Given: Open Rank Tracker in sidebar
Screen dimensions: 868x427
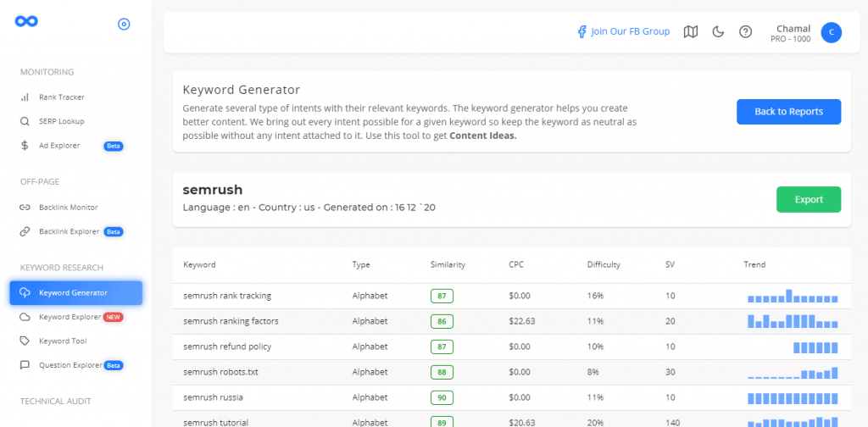Looking at the screenshot, I should 61,97.
